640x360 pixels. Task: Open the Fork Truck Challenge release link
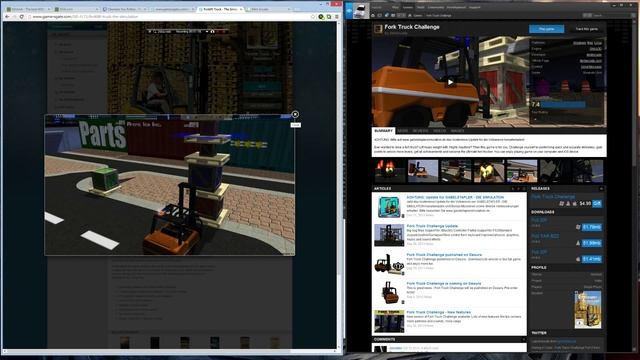click(x=553, y=196)
